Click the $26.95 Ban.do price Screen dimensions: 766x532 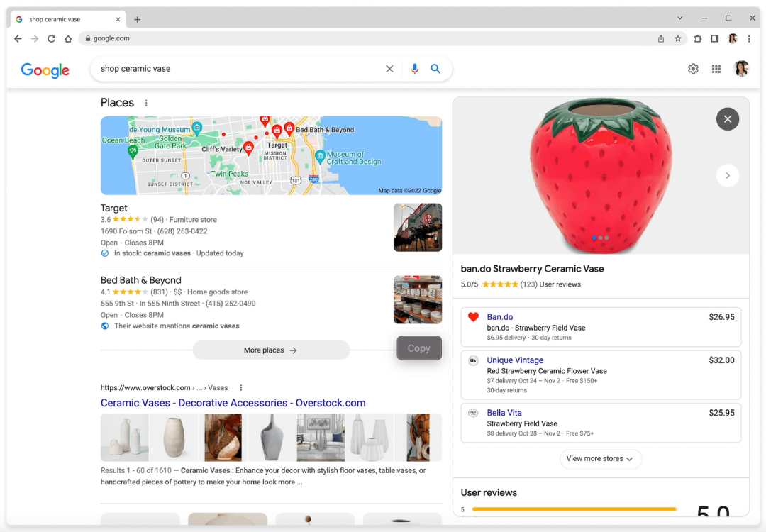coord(721,317)
